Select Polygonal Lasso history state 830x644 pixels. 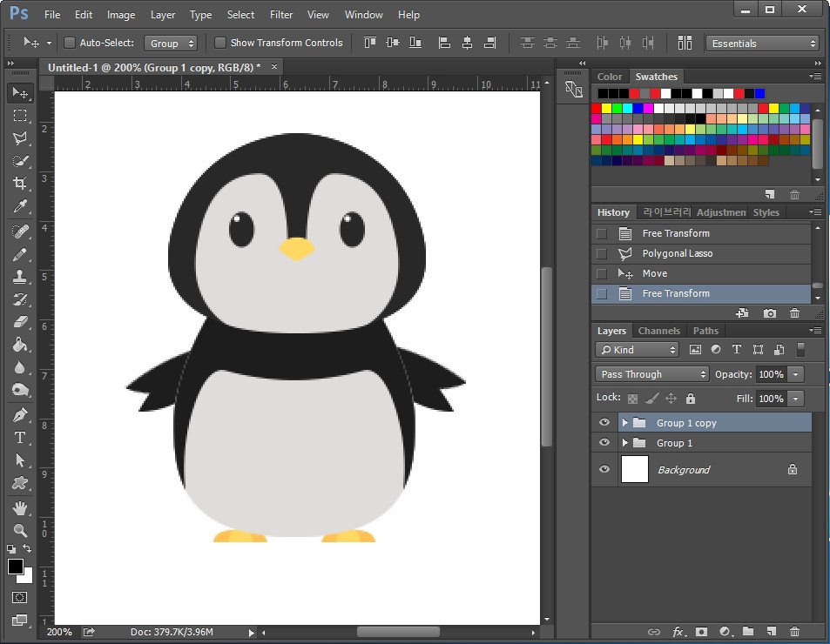[701, 253]
